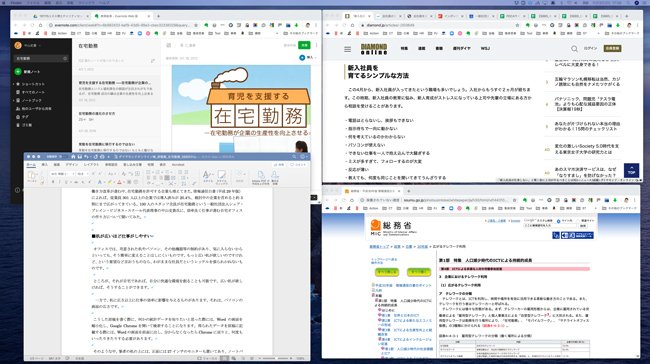Click the Home icon in Word title bar
The height and width of the screenshot is (364, 650).
pyautogui.click(x=73, y=157)
